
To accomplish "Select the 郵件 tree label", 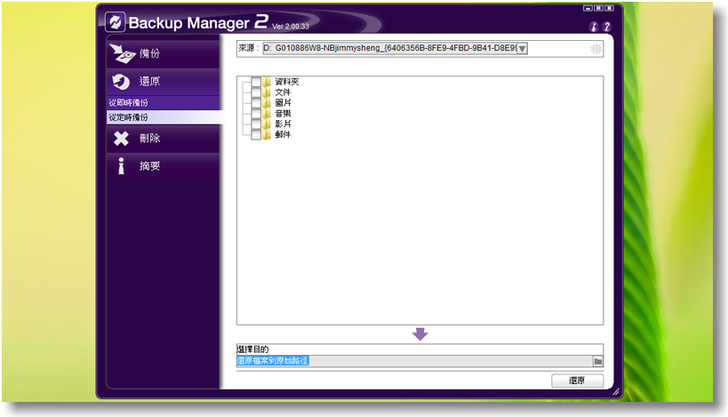I will (x=283, y=135).
